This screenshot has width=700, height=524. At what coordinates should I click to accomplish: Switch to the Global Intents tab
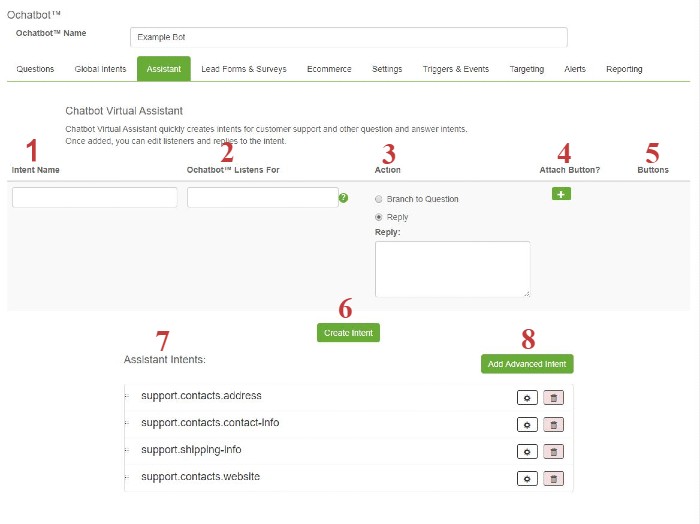[100, 69]
